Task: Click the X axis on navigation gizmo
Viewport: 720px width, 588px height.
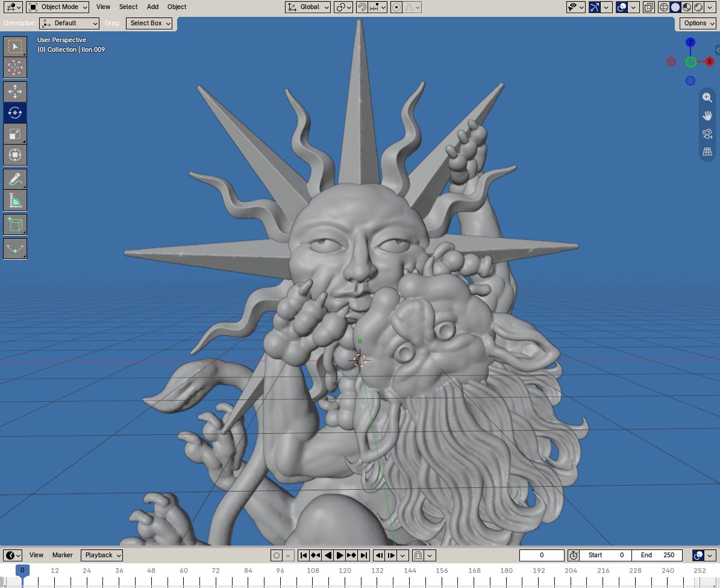Action: (x=709, y=61)
